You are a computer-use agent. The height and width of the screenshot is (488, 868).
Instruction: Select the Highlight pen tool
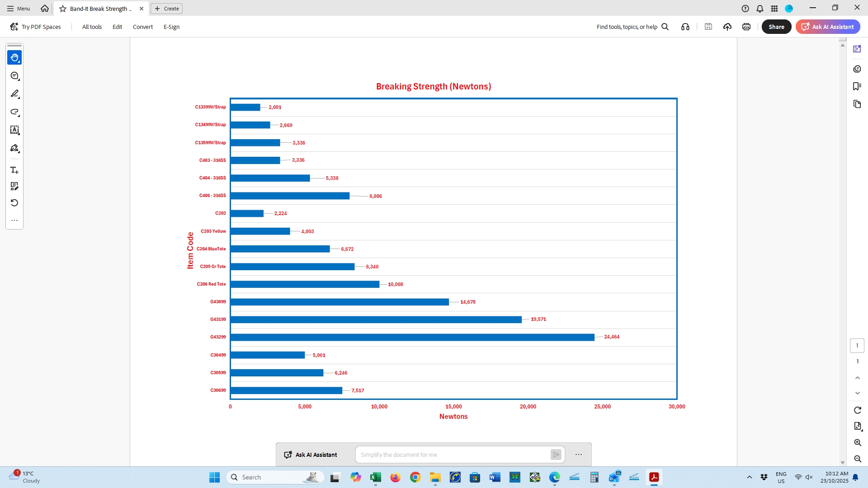14,94
